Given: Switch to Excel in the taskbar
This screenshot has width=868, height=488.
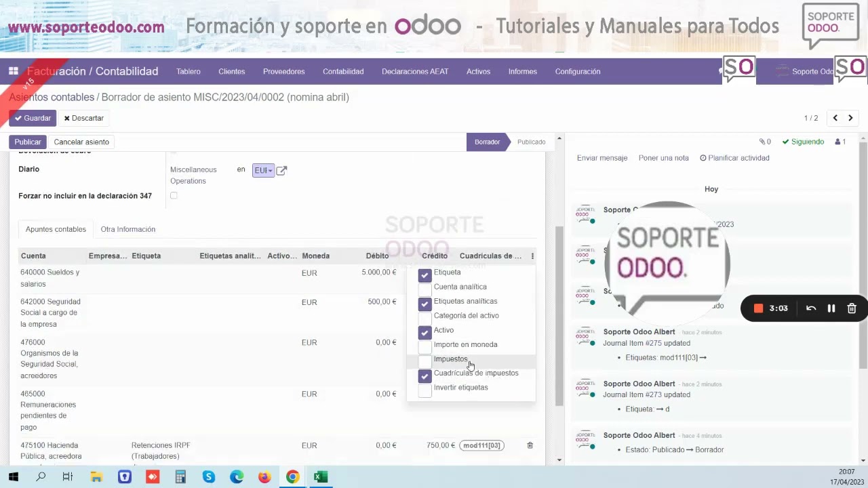Looking at the screenshot, I should pyautogui.click(x=321, y=477).
